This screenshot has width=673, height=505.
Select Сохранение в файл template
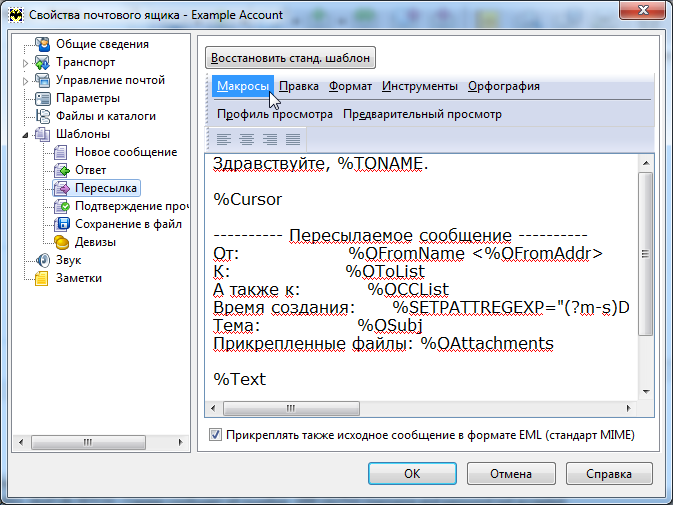pos(128,224)
